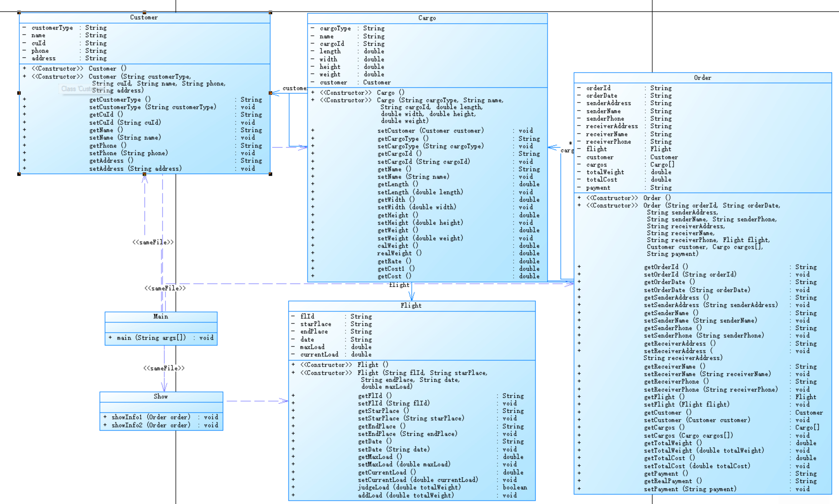
Task: Click main method in Main class
Action: pos(151,338)
